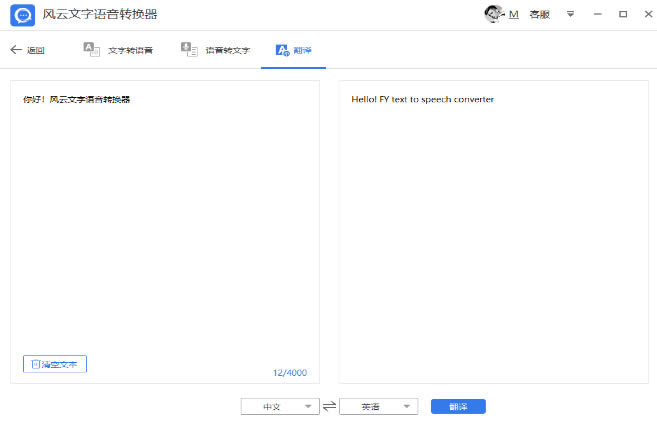The width and height of the screenshot is (657, 427).
Task: Open the 中文 source language dropdown
Action: point(280,406)
